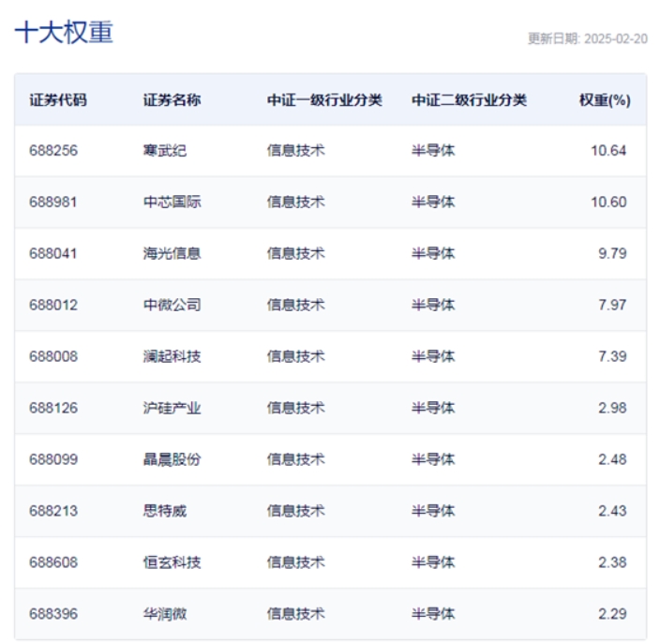Select security name 澜起科技
The width and height of the screenshot is (660, 644).
point(172,356)
